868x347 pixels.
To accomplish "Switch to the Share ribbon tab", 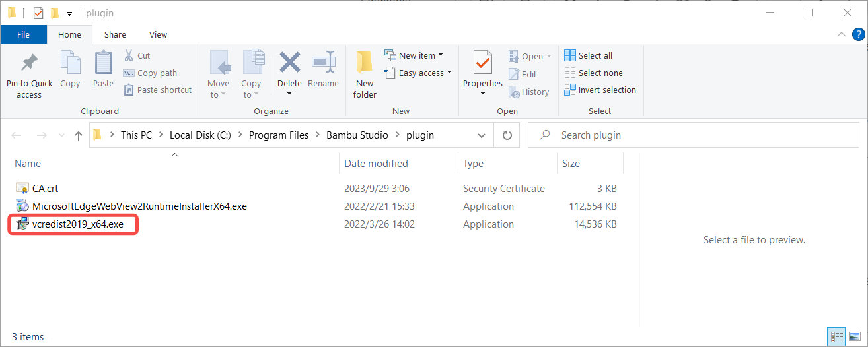I will [x=115, y=34].
